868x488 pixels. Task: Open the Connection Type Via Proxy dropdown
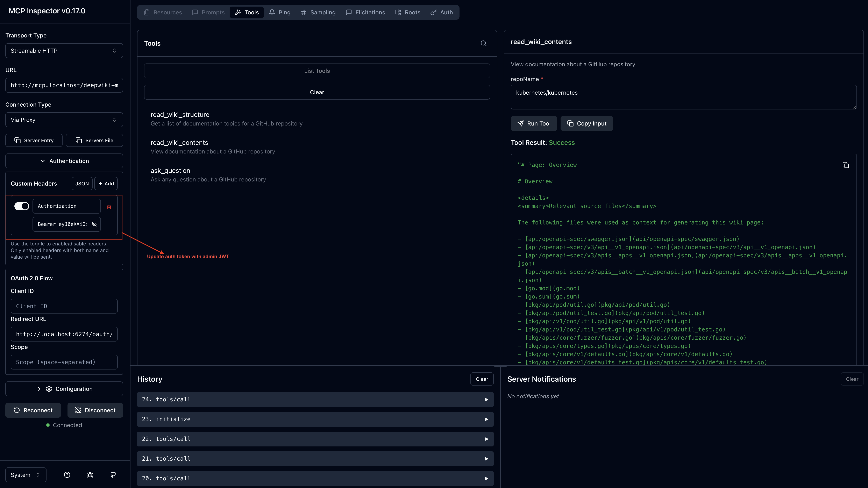(64, 120)
